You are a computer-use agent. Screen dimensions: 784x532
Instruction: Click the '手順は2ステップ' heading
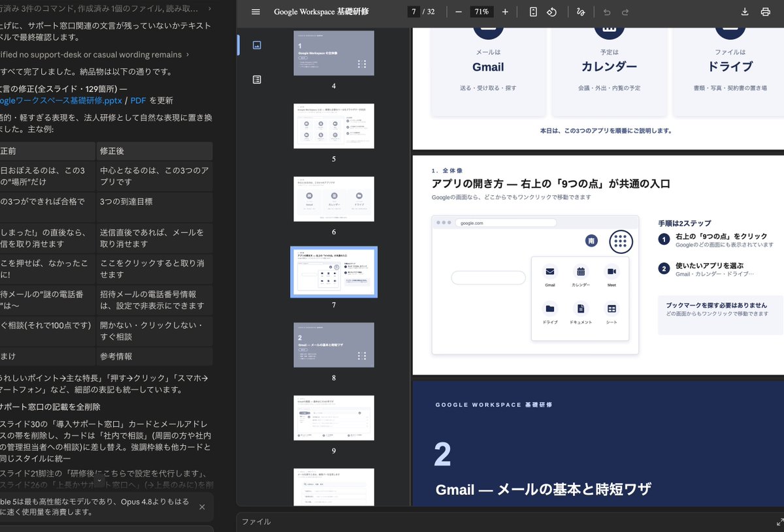685,223
